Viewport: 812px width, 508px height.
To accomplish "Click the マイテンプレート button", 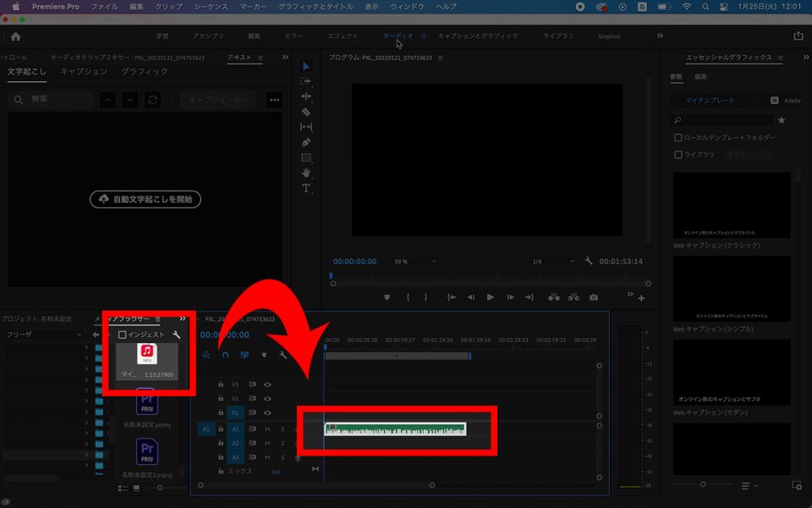I will tap(710, 100).
